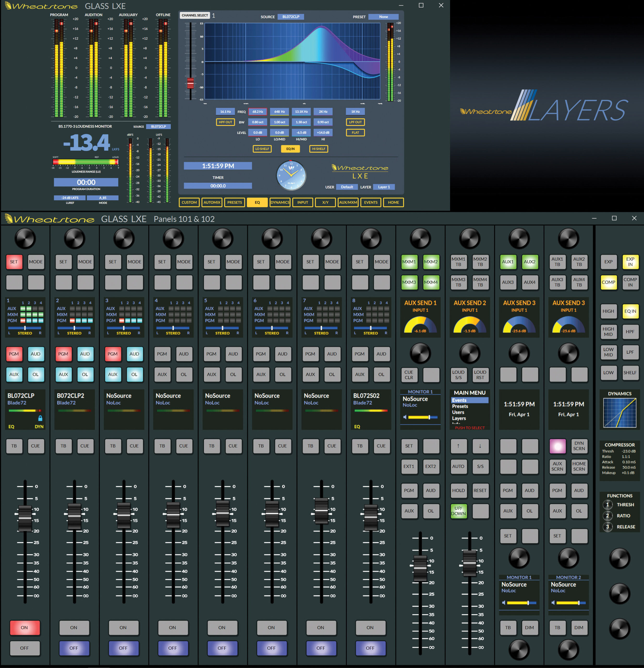Toggle EQ IN button in graph panel

click(290, 148)
